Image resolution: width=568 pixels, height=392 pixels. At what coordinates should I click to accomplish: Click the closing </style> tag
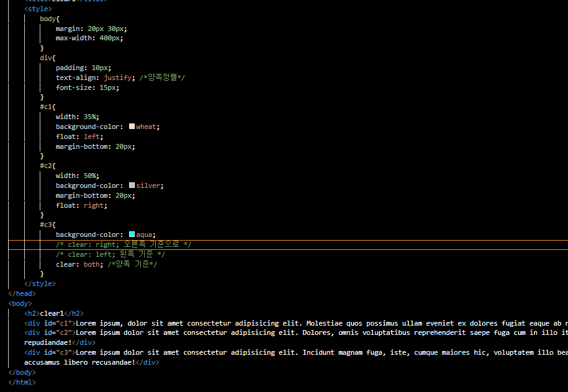coord(40,283)
